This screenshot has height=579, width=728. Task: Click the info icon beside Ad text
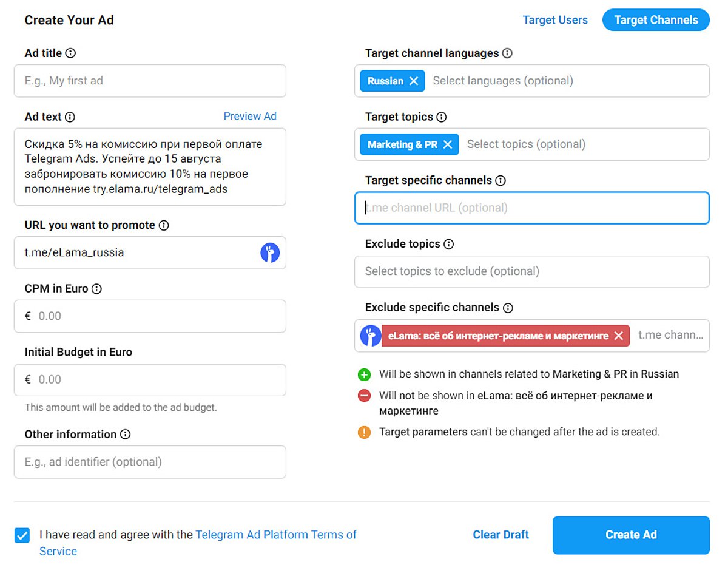(70, 117)
